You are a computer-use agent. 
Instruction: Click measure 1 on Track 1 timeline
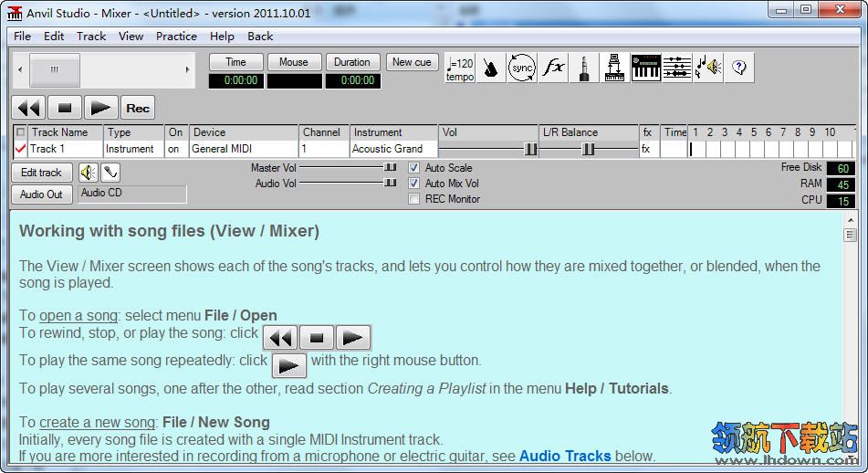(x=697, y=149)
